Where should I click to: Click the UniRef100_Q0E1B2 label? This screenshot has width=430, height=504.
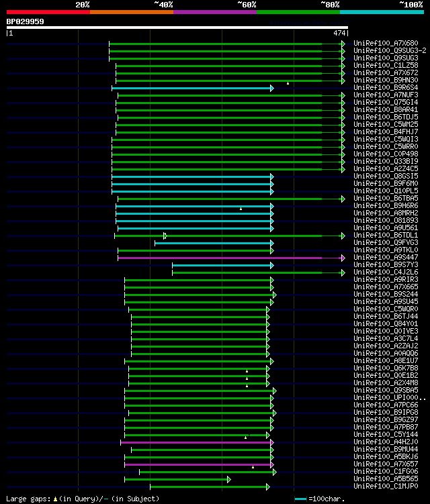pyautogui.click(x=386, y=375)
